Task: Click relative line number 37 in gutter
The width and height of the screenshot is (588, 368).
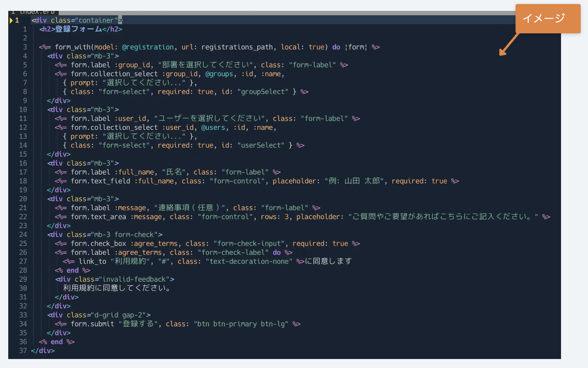Action: pyautogui.click(x=23, y=351)
